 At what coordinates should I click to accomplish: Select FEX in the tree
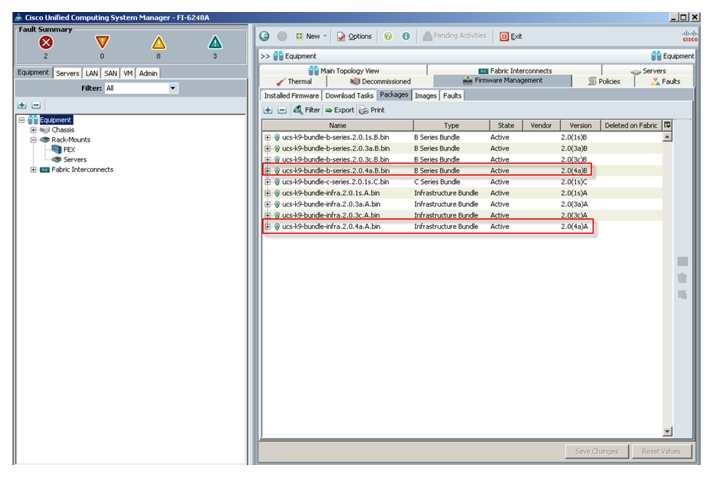(69, 149)
